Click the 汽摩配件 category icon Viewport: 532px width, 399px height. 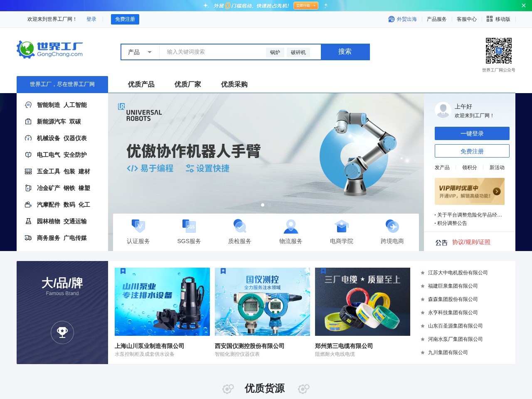[28, 204]
